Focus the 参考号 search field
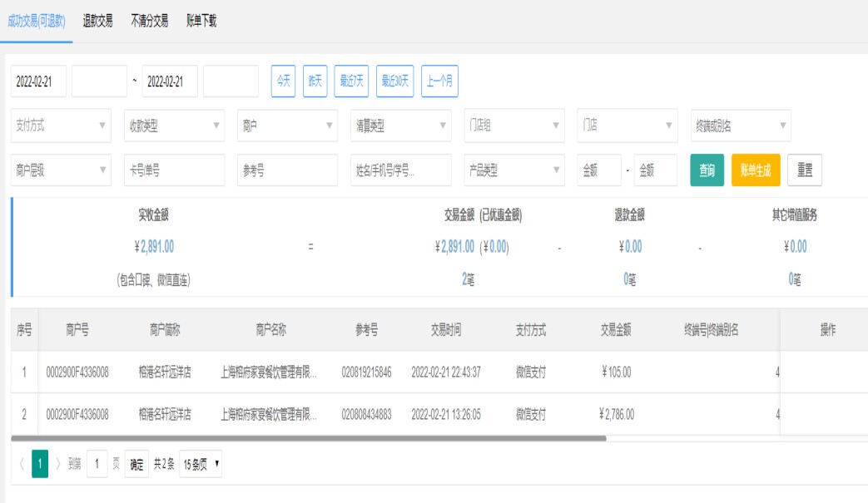 287,170
